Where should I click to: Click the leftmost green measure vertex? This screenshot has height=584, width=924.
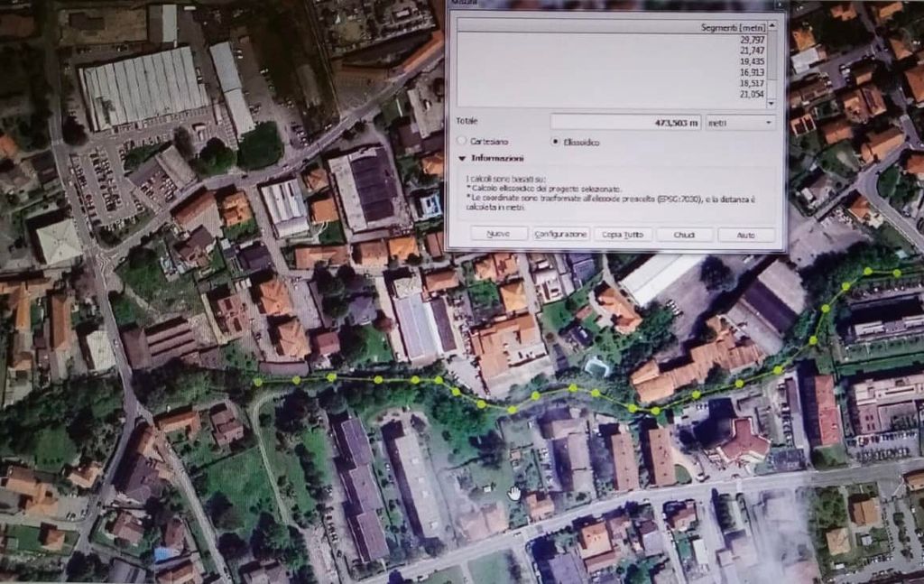point(258,383)
